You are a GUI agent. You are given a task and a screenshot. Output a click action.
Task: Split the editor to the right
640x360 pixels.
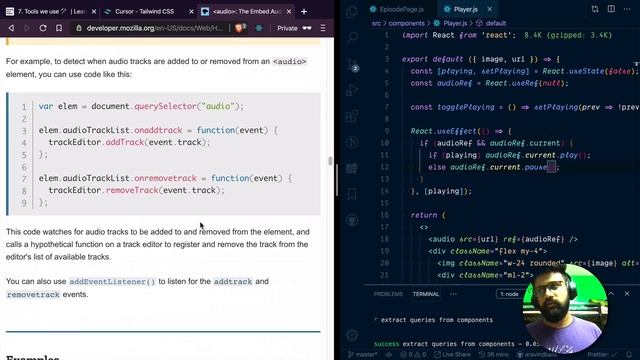click(x=611, y=9)
